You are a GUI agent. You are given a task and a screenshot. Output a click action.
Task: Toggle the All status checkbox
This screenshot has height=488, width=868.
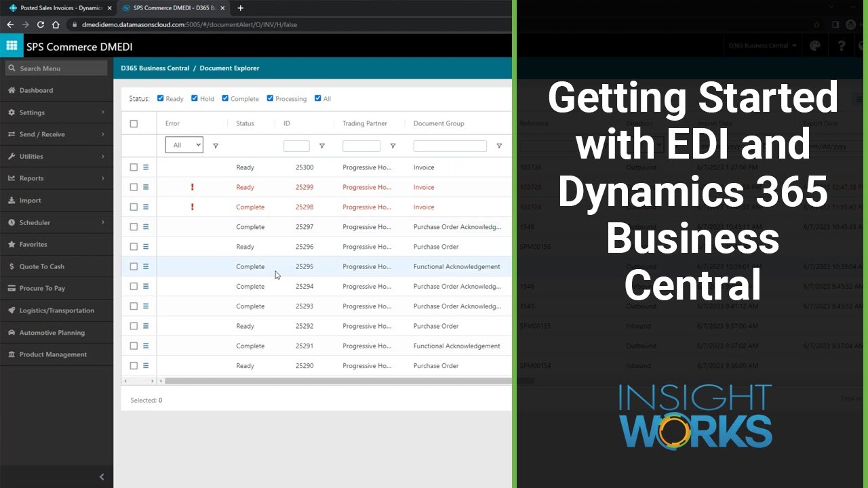318,98
